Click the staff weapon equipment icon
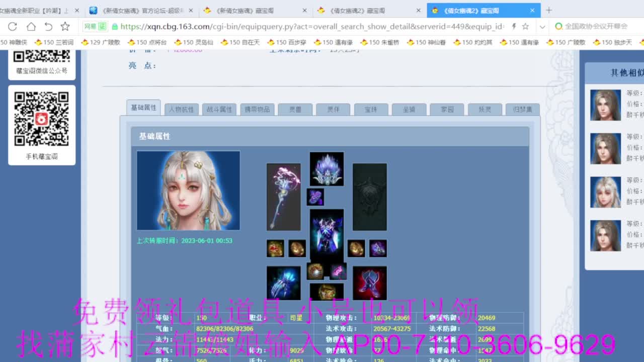644x362 pixels. coord(284,197)
